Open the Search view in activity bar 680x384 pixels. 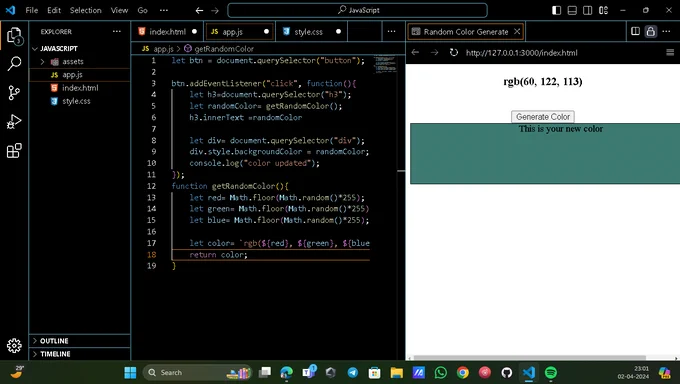pos(14,64)
